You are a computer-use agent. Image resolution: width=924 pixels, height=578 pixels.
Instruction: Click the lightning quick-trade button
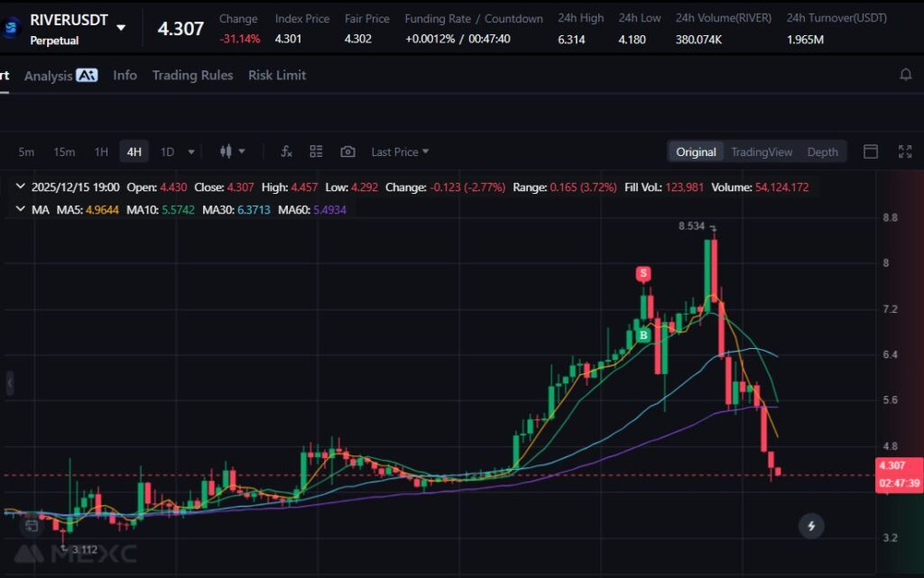click(x=811, y=526)
